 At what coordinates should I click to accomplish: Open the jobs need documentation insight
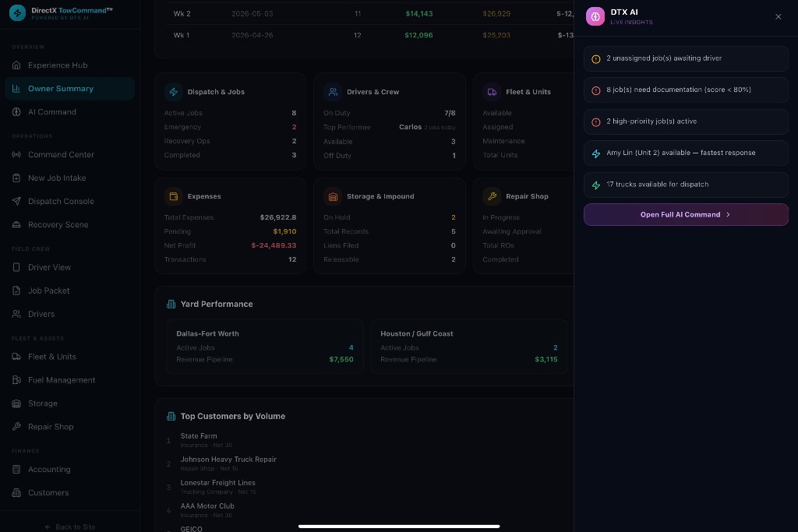point(686,90)
